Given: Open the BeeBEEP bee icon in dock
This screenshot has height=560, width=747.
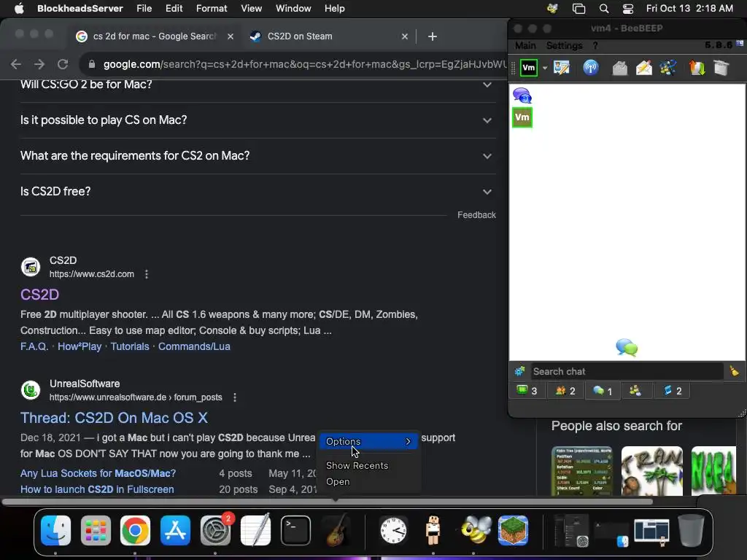Looking at the screenshot, I should 475,530.
